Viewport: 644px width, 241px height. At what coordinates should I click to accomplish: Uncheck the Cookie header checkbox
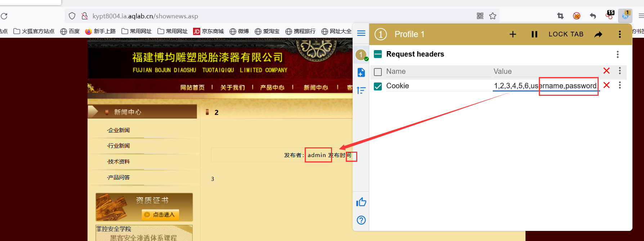(x=378, y=86)
